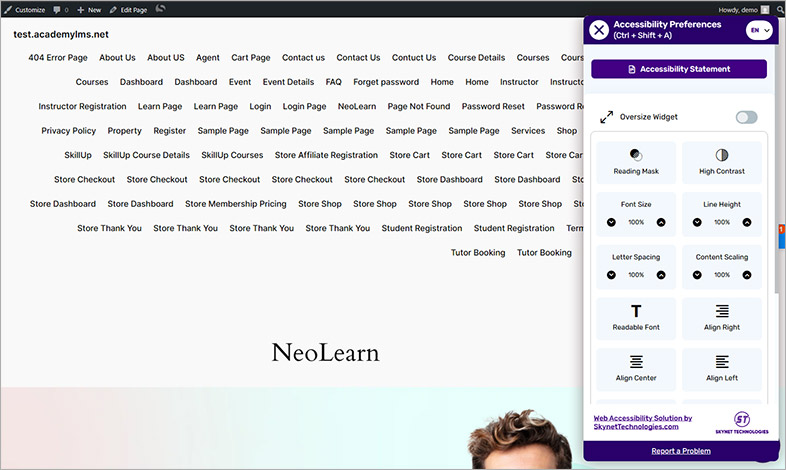This screenshot has height=470, width=786.
Task: Select the Align Left option
Action: (722, 369)
